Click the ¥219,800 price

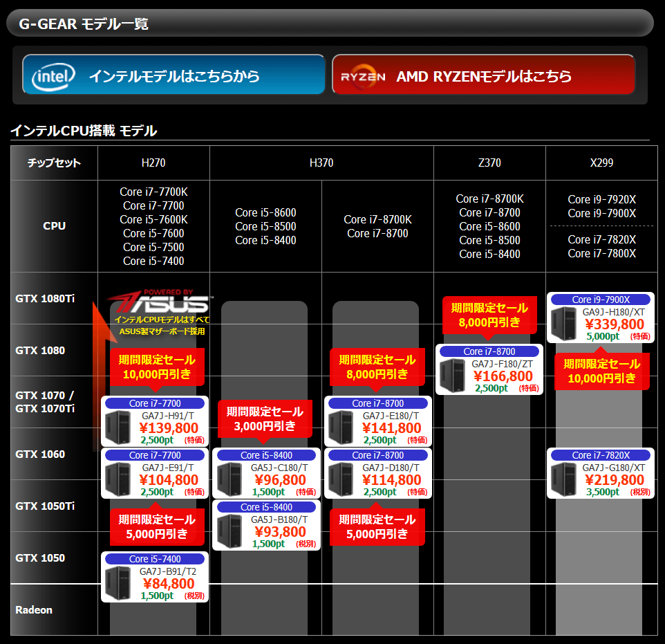[x=615, y=479]
